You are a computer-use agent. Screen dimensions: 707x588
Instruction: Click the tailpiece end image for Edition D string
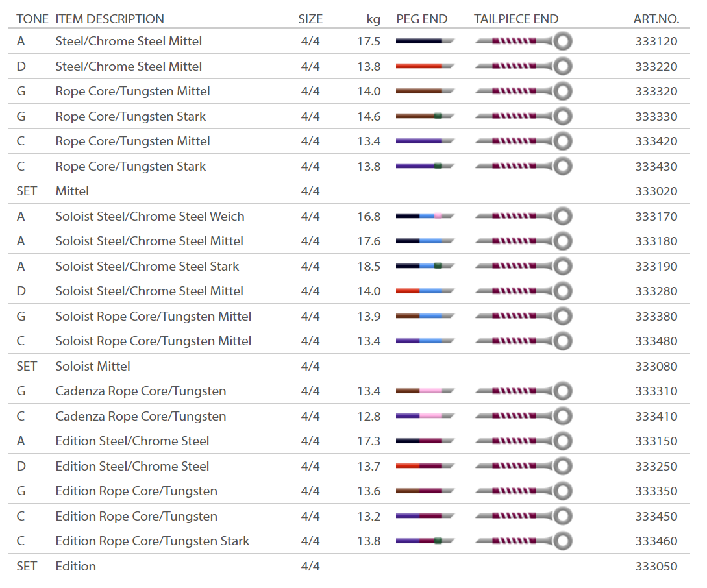[x=523, y=466]
